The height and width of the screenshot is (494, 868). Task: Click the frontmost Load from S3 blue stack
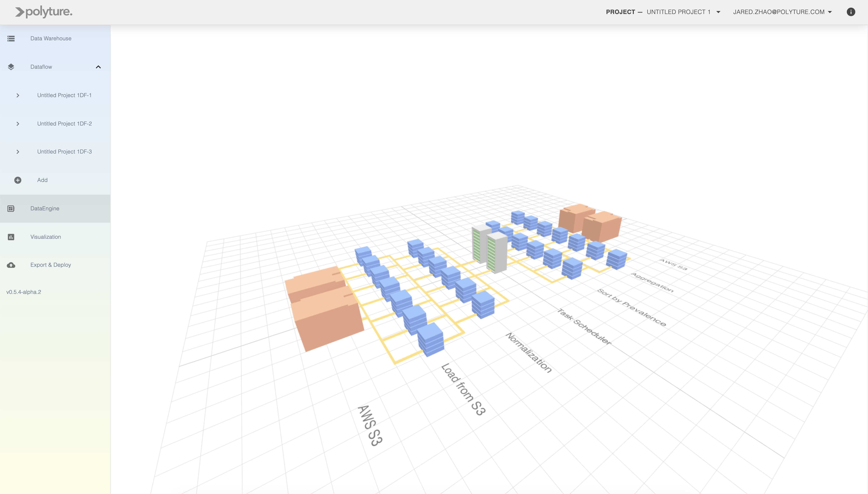click(431, 340)
